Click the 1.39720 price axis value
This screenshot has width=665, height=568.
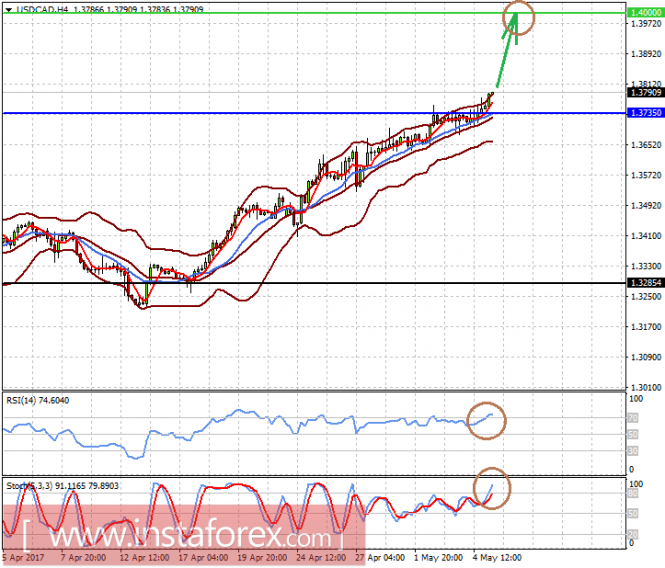(646, 24)
